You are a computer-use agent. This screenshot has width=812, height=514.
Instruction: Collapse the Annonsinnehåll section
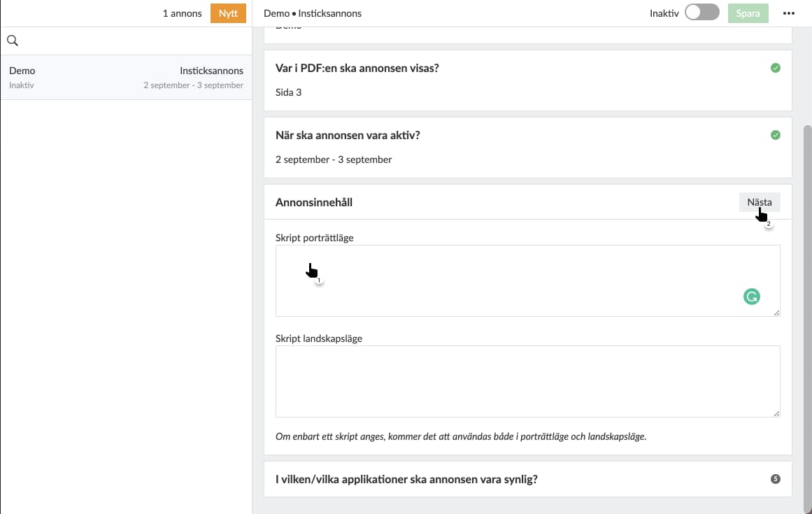click(x=313, y=202)
